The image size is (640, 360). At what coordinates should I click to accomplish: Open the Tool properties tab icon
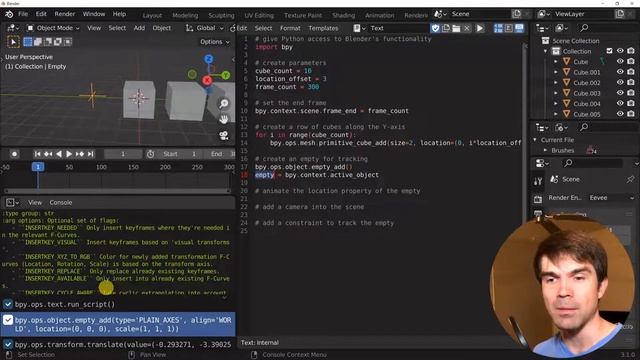pos(538,181)
